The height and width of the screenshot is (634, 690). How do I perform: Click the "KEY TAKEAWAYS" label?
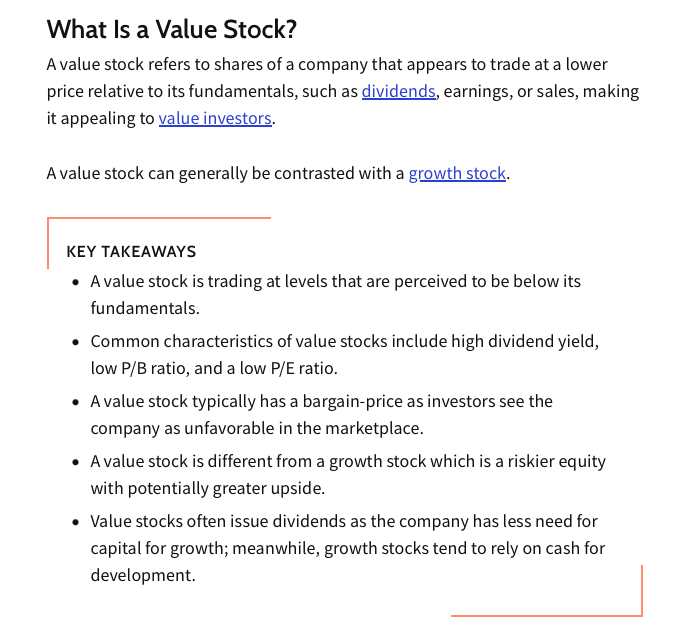(131, 252)
